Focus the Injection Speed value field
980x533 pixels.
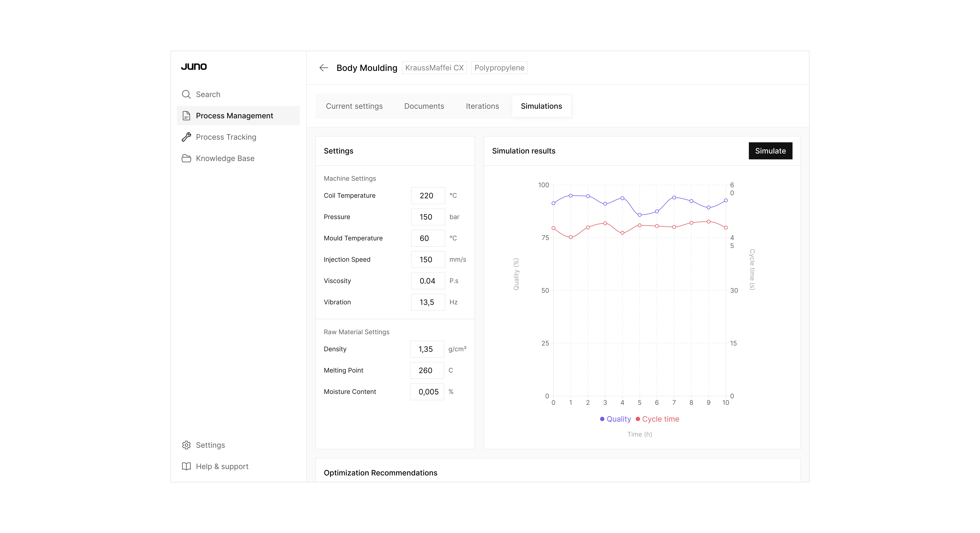(428, 260)
